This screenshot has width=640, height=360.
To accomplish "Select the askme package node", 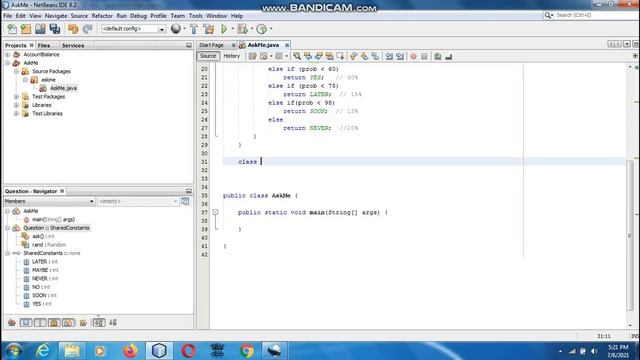I will pos(48,80).
